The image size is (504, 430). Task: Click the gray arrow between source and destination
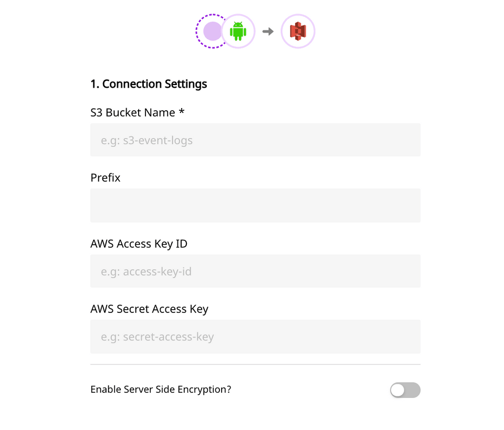click(268, 32)
